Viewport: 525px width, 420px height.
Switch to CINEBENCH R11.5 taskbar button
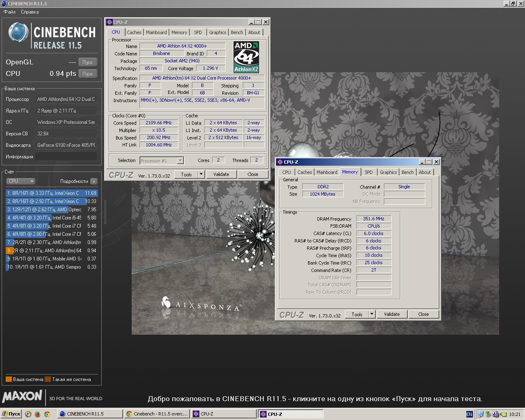tap(89, 414)
